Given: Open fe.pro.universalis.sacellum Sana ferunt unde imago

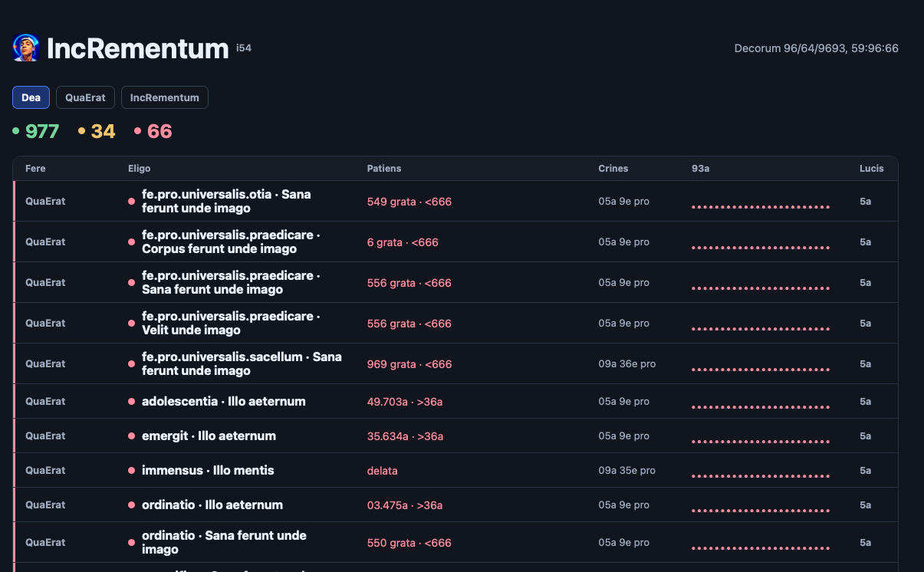Looking at the screenshot, I should tap(242, 363).
